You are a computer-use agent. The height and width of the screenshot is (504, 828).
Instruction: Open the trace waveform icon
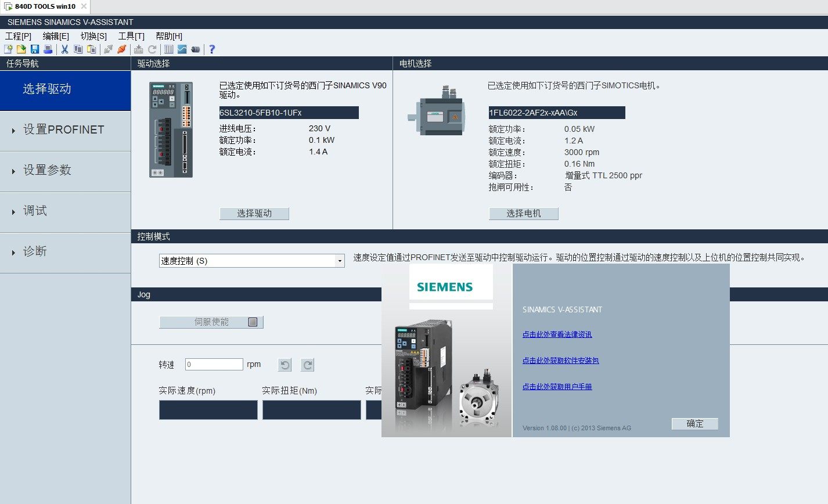click(x=182, y=49)
